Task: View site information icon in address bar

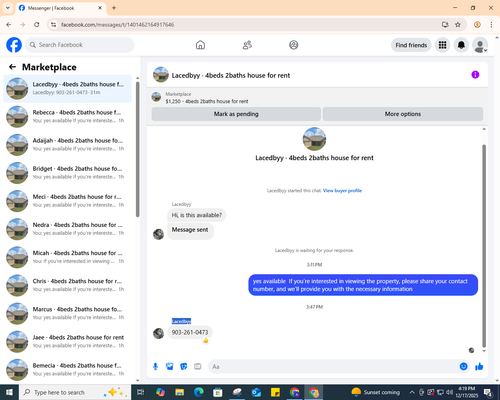Action: pyautogui.click(x=53, y=25)
